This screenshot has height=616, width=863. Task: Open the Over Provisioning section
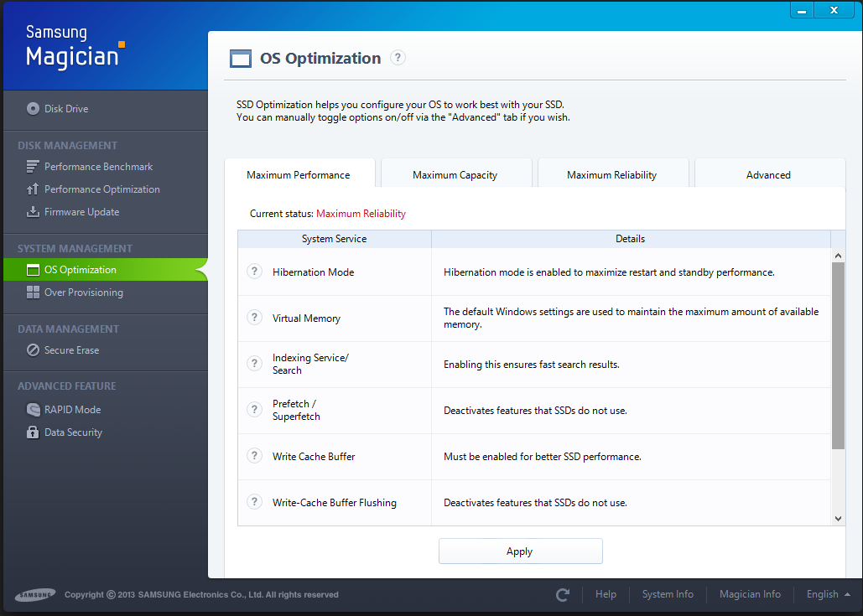point(83,292)
